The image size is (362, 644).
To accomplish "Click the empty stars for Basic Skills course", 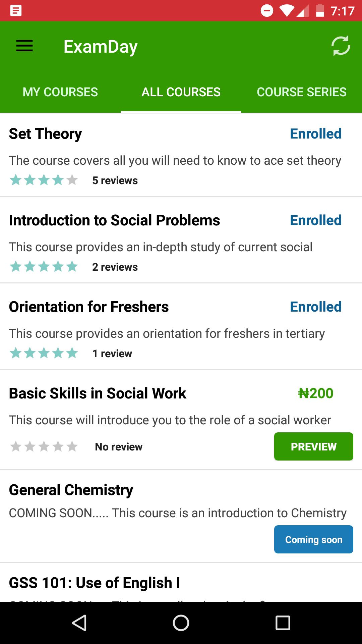I will [x=44, y=447].
